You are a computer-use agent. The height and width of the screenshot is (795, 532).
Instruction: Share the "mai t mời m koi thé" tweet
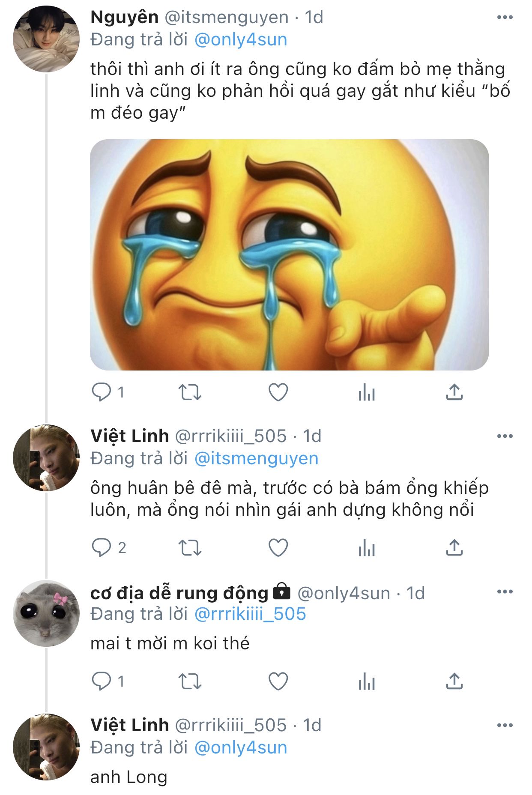click(454, 681)
